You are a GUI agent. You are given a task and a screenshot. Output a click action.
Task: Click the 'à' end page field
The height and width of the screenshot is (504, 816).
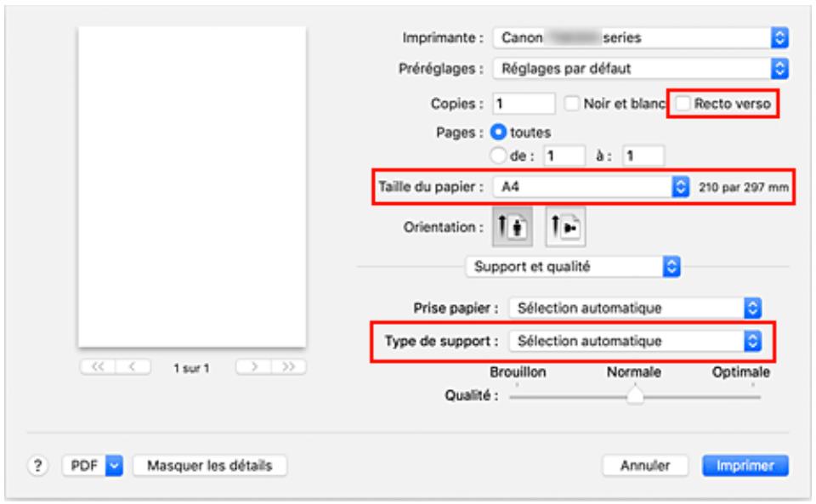[x=643, y=156]
